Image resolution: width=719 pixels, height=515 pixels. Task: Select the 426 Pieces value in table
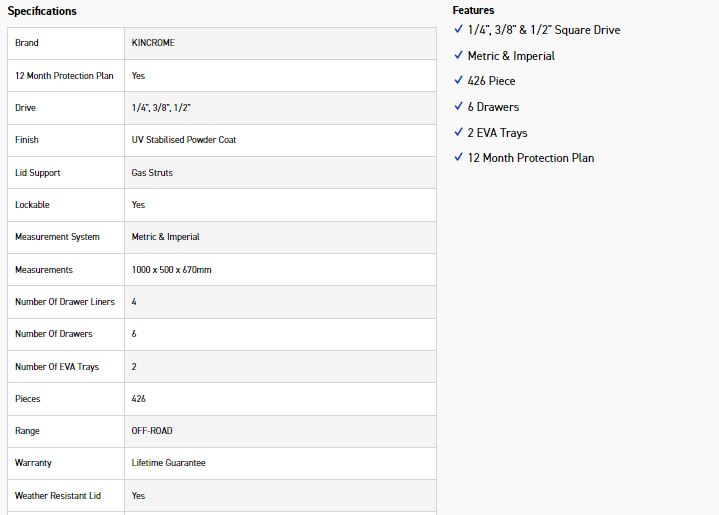(x=139, y=399)
